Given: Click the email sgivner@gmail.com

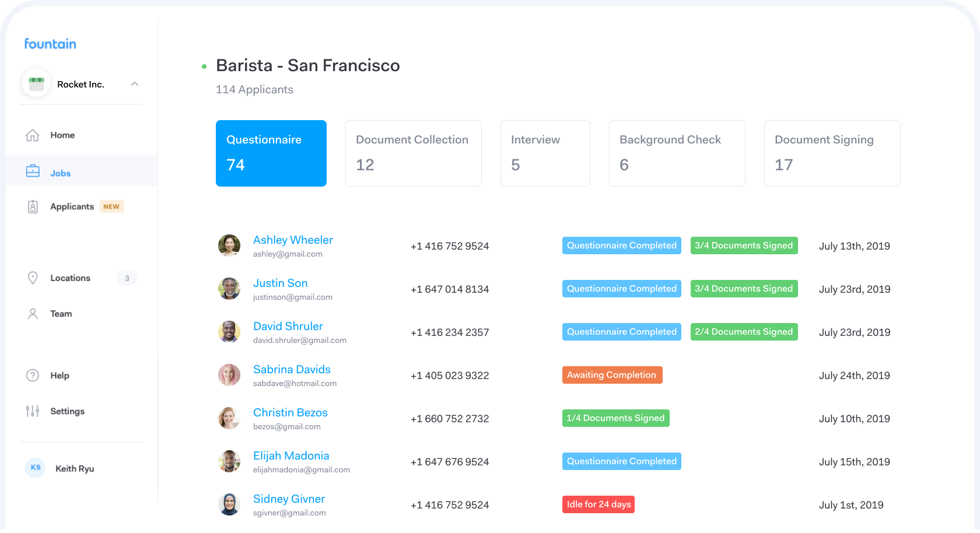Looking at the screenshot, I should (289, 513).
